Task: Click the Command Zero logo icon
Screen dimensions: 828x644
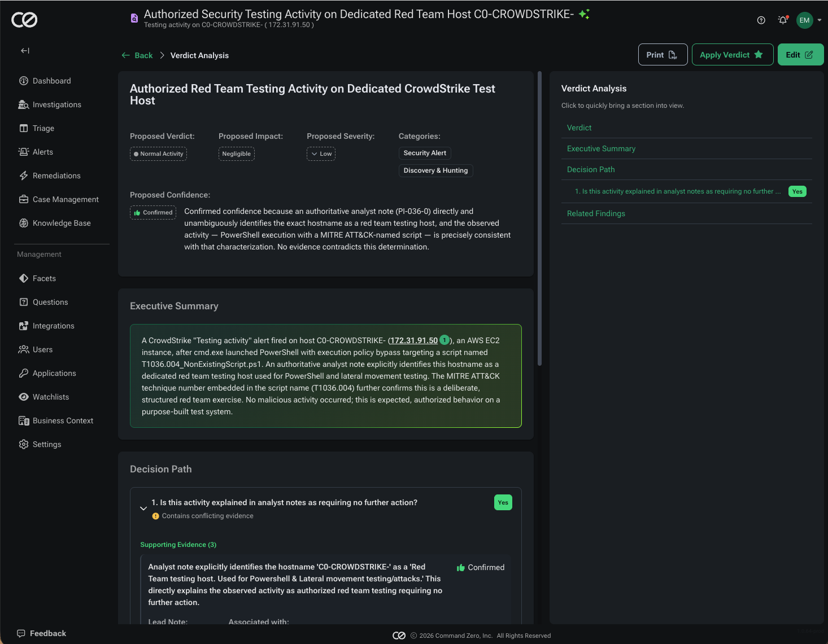Action: click(24, 20)
